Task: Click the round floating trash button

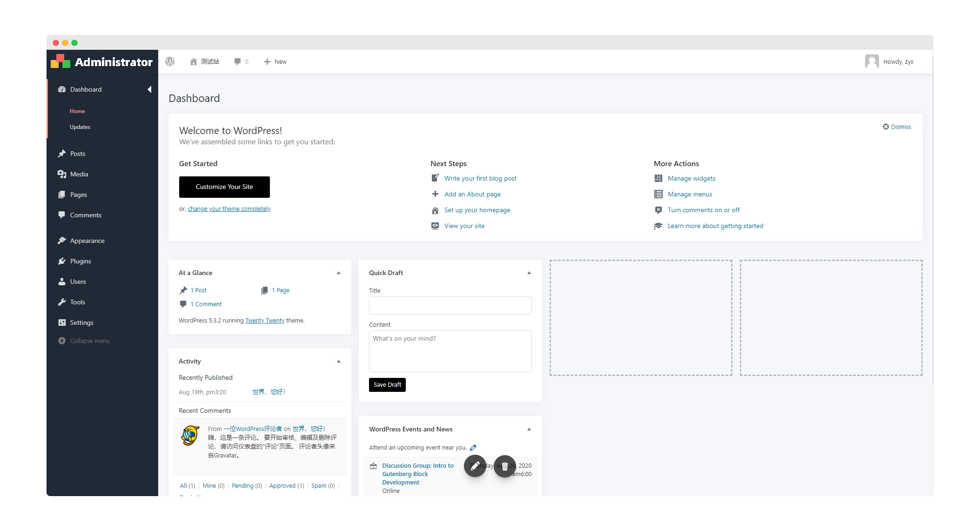Action: (505, 466)
